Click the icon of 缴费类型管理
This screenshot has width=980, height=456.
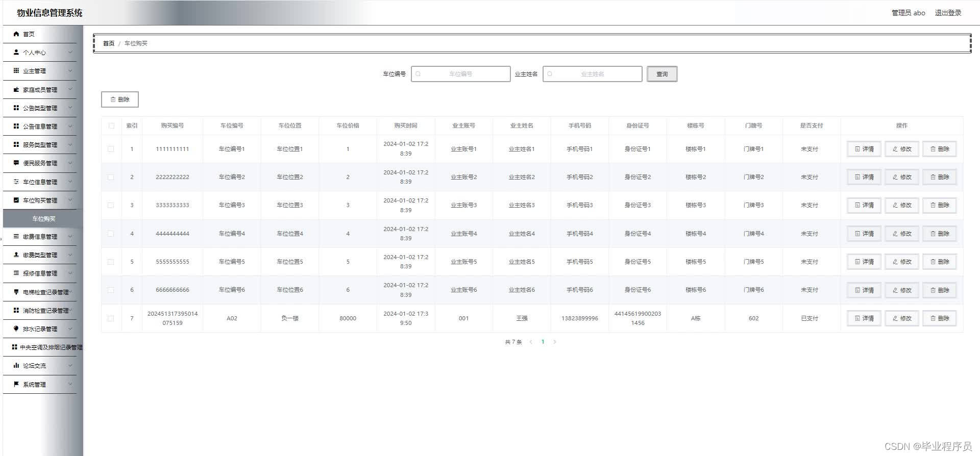pos(16,255)
